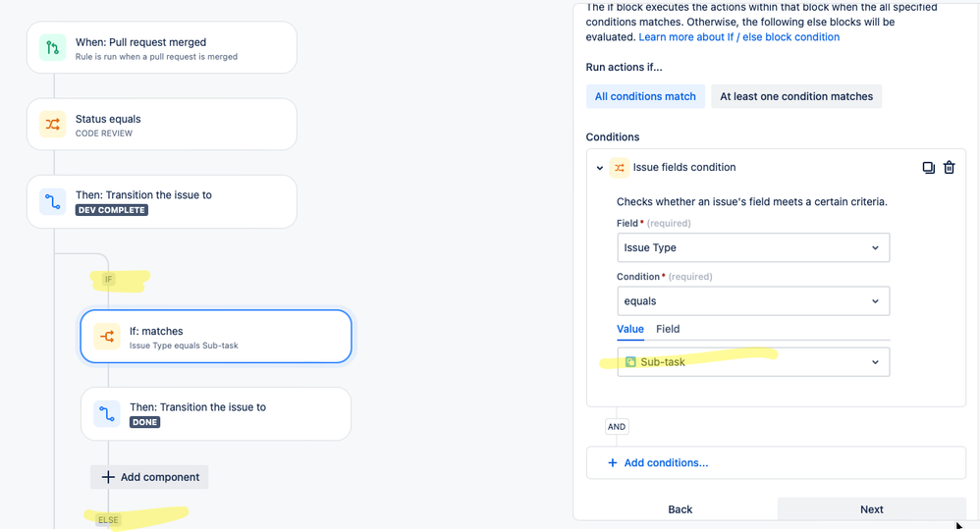Delete the Issue fields condition
The image size is (980, 532).
click(949, 167)
